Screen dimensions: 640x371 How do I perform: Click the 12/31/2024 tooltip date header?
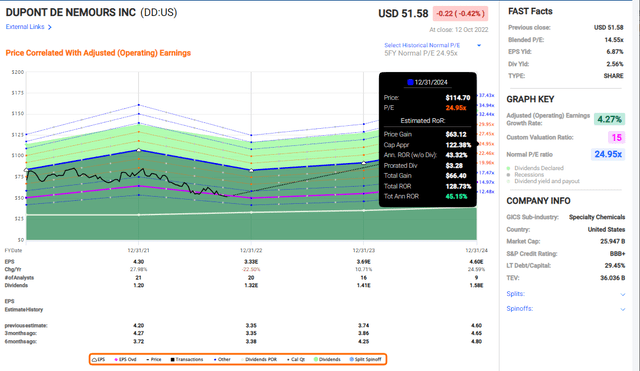[x=427, y=82]
